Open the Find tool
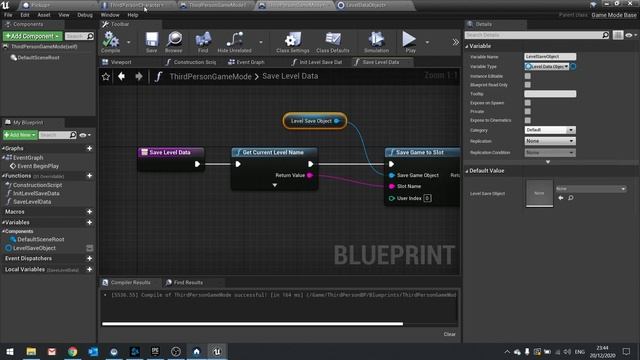Image resolution: width=640 pixels, height=360 pixels. [203, 42]
